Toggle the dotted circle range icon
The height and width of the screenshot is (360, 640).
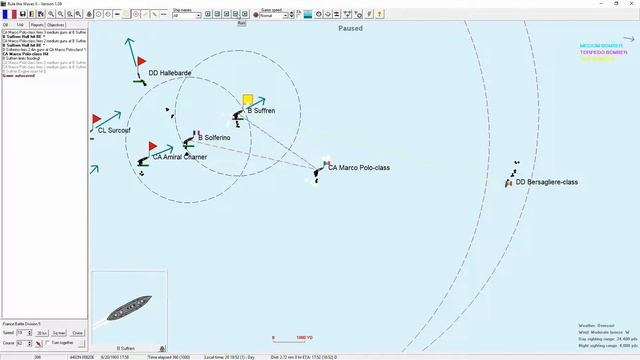[x=99, y=14]
